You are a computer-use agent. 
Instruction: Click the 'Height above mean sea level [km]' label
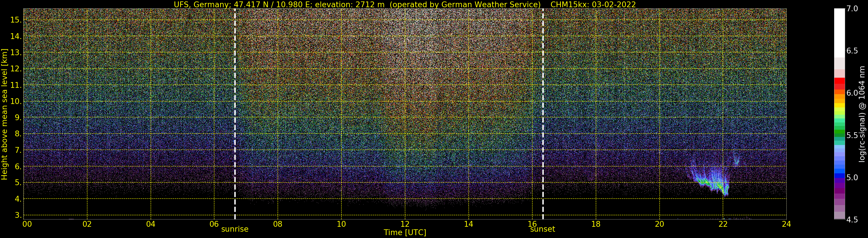tap(4, 114)
